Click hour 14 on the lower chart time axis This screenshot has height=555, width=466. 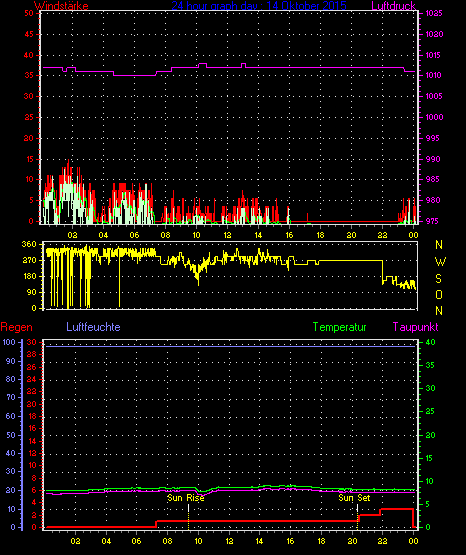tap(259, 541)
